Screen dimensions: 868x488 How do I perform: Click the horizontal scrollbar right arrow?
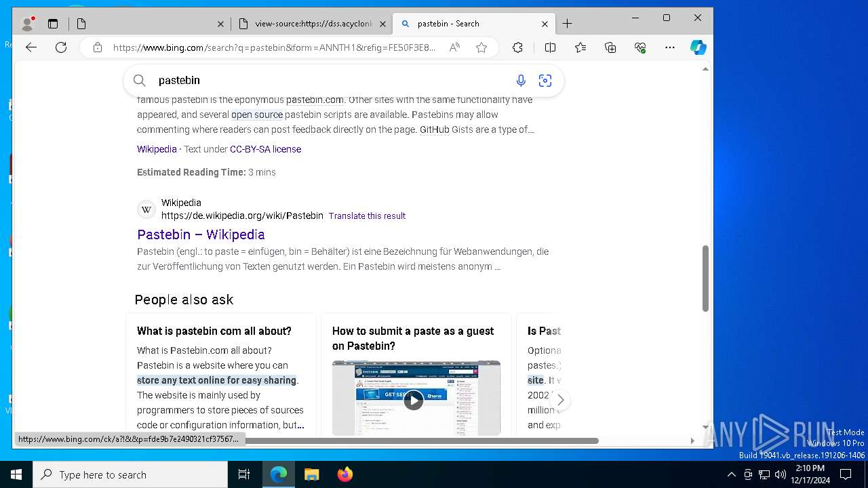692,441
